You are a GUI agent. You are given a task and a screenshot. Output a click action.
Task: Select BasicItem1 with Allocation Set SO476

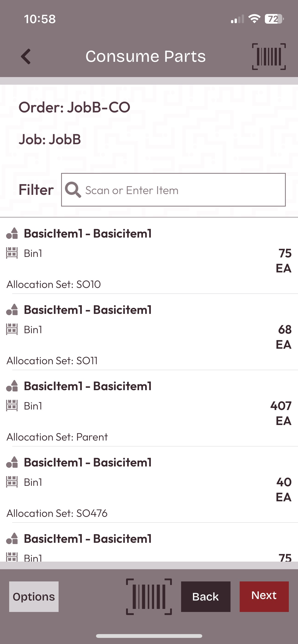149,485
